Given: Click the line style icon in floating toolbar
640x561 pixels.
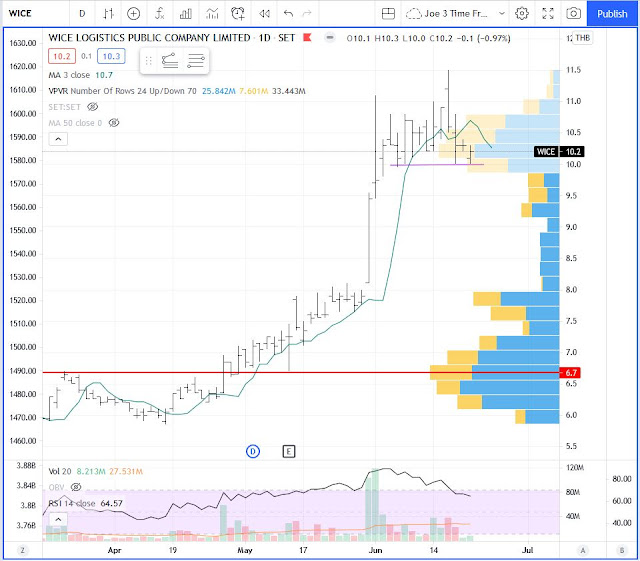Looking at the screenshot, I should click(170, 61).
